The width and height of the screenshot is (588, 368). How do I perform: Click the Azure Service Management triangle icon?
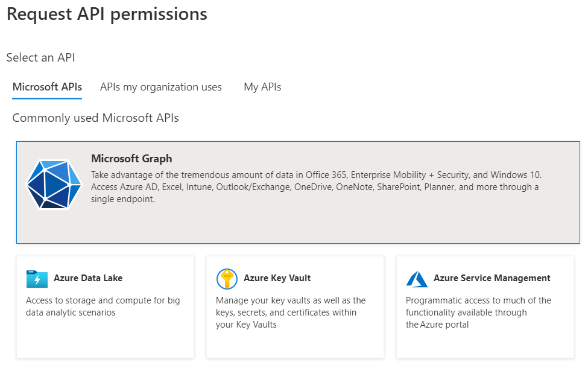click(417, 279)
